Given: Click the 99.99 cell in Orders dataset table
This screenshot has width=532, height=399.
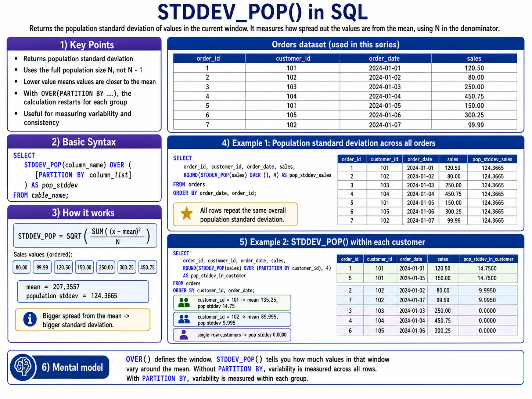Looking at the screenshot, I should 474,125.
